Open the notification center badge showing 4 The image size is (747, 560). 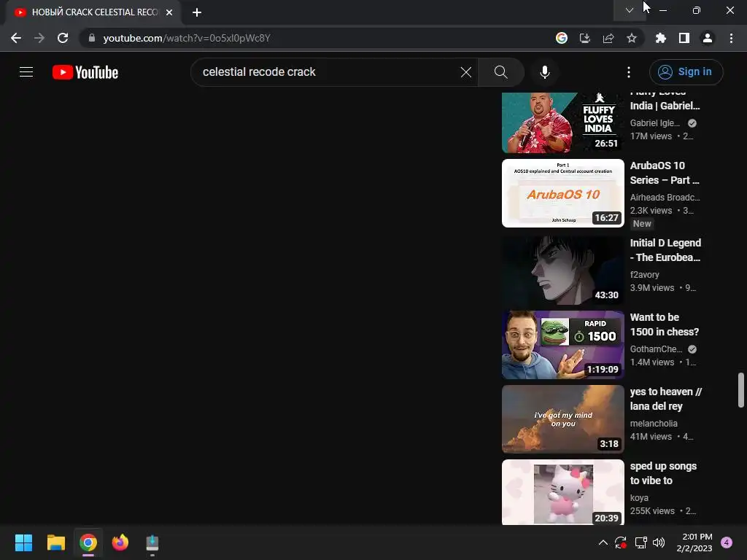[727, 542]
